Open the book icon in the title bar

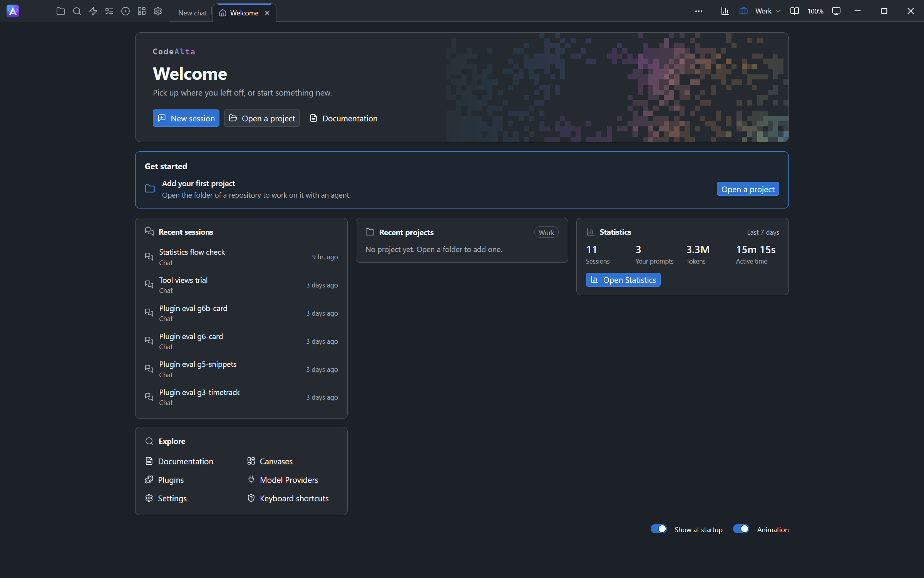coord(795,11)
